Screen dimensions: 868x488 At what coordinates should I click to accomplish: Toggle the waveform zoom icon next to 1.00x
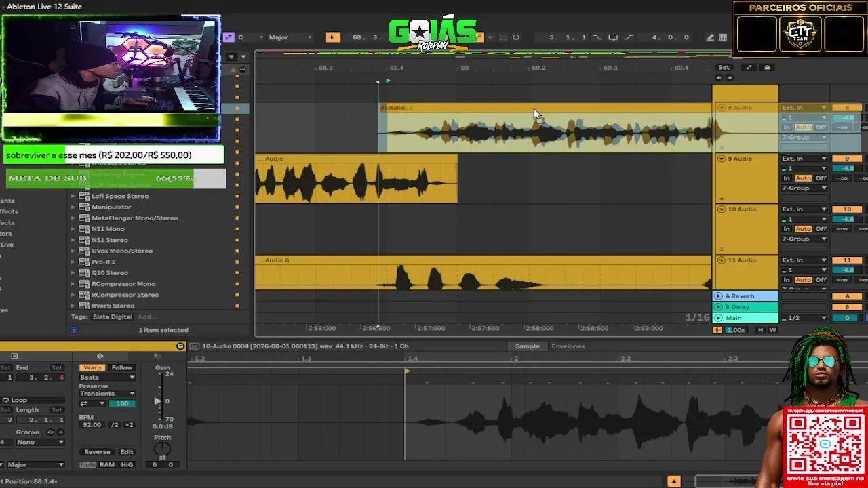coord(717,330)
